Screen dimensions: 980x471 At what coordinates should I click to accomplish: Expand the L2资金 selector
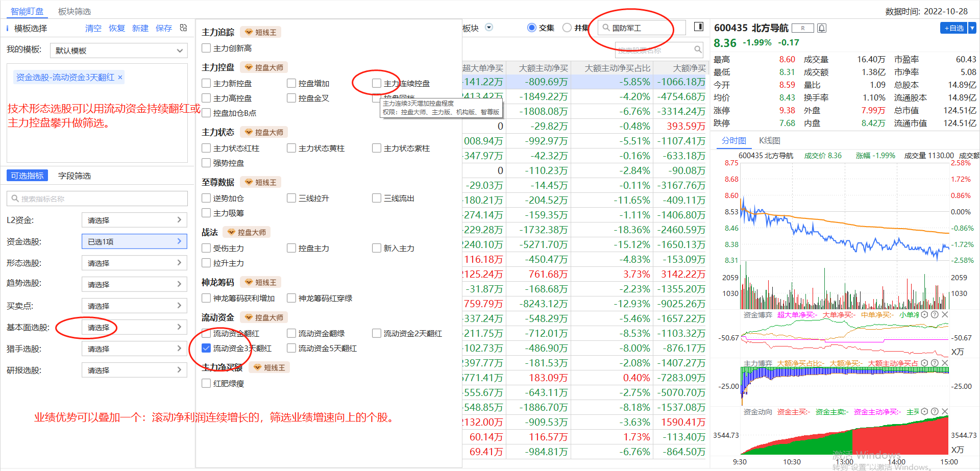click(134, 220)
